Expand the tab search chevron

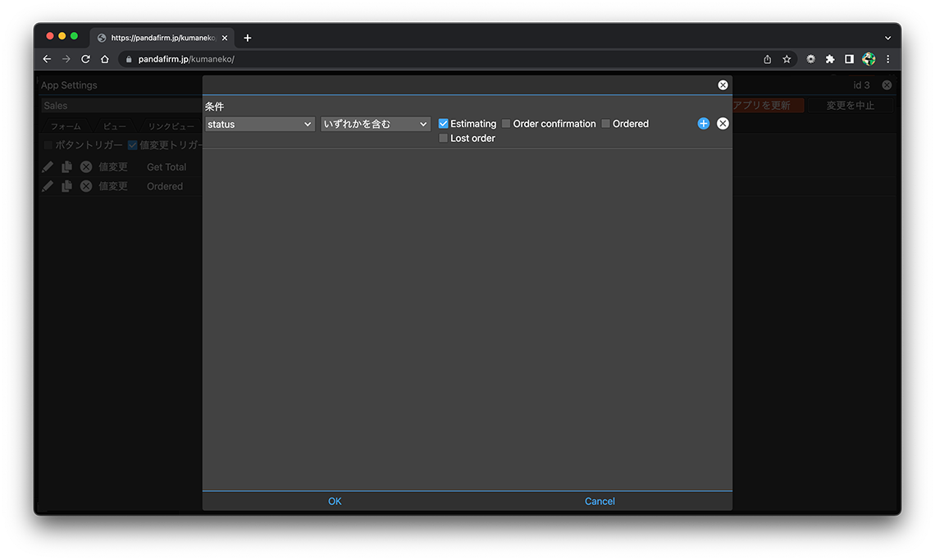click(887, 38)
